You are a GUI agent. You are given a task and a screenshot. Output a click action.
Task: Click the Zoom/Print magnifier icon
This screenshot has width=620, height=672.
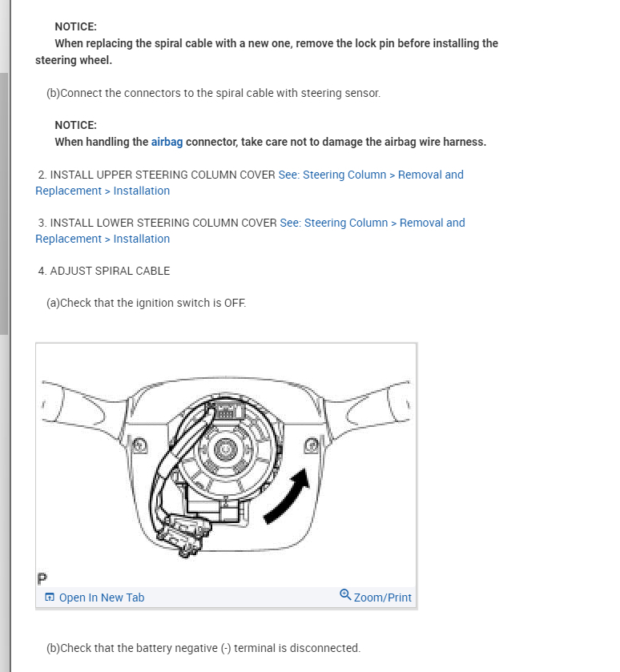tap(345, 595)
